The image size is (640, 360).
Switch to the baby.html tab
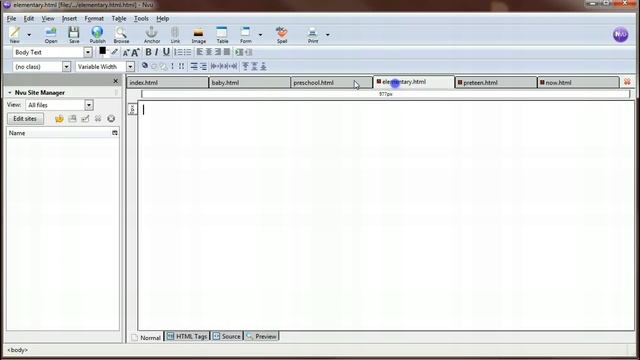click(249, 82)
